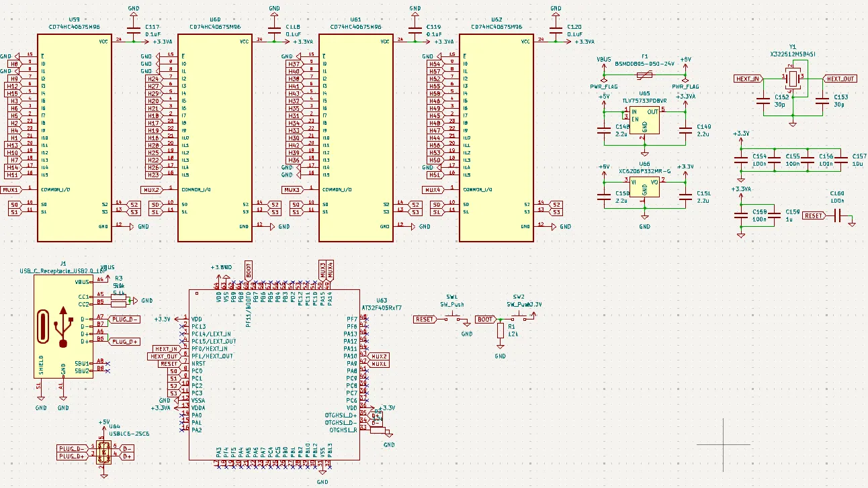The height and width of the screenshot is (488, 868).
Task: Click the MUX1 label on U59 common I/O
Action: click(x=11, y=189)
